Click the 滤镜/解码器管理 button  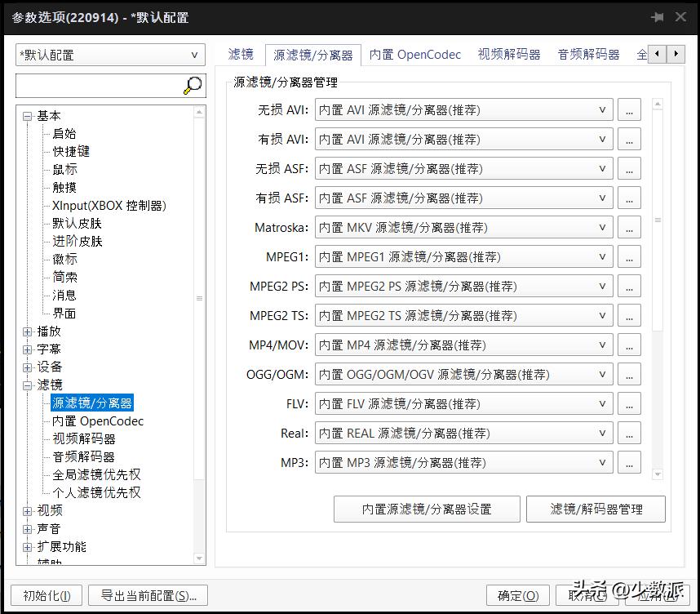(x=596, y=509)
